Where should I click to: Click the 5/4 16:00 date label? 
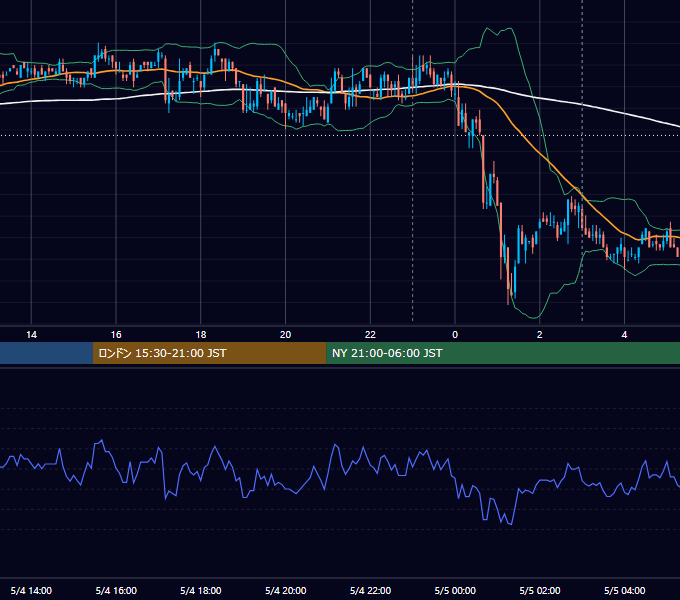pos(116,590)
